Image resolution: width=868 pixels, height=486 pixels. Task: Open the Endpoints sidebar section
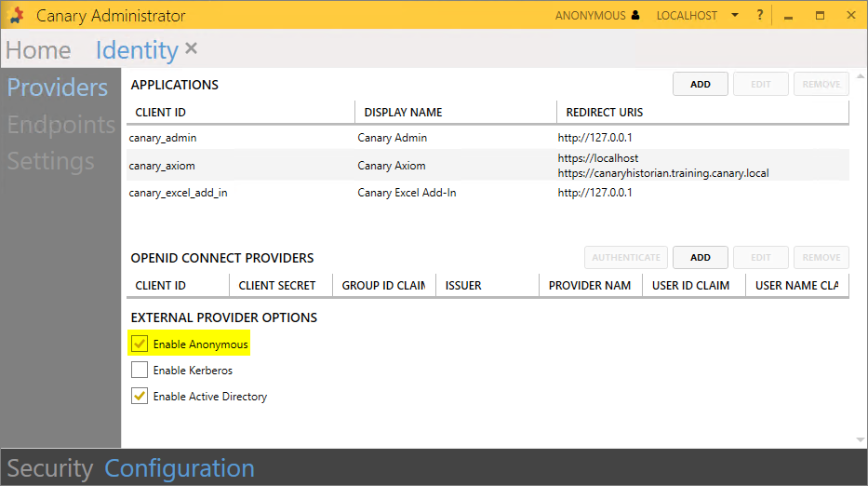click(61, 125)
